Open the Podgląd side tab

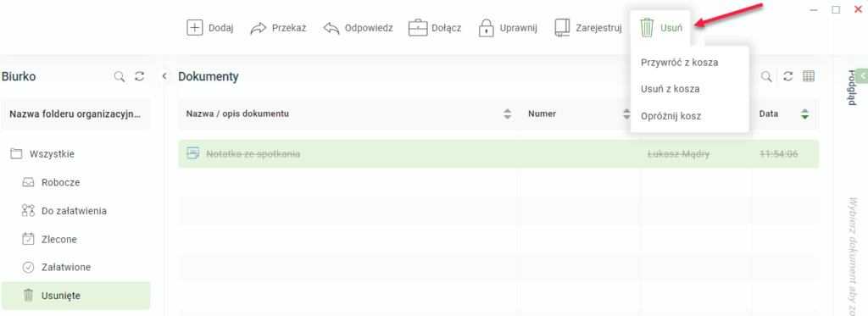(851, 87)
